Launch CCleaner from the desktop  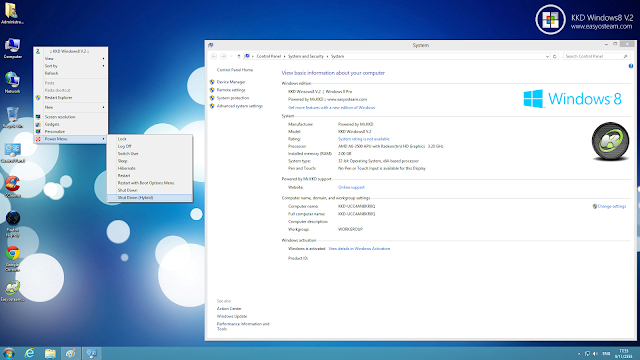click(13, 187)
